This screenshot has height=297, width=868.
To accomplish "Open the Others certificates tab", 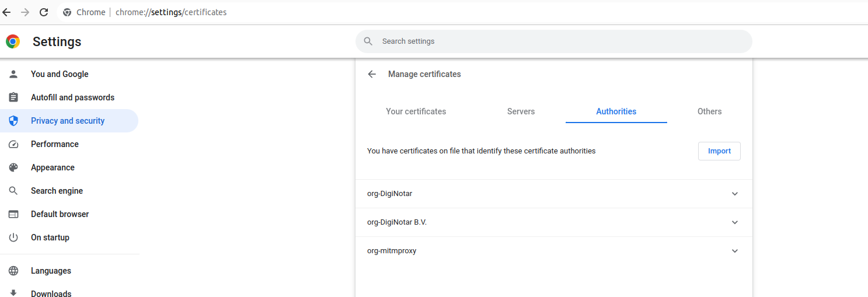I will point(709,111).
